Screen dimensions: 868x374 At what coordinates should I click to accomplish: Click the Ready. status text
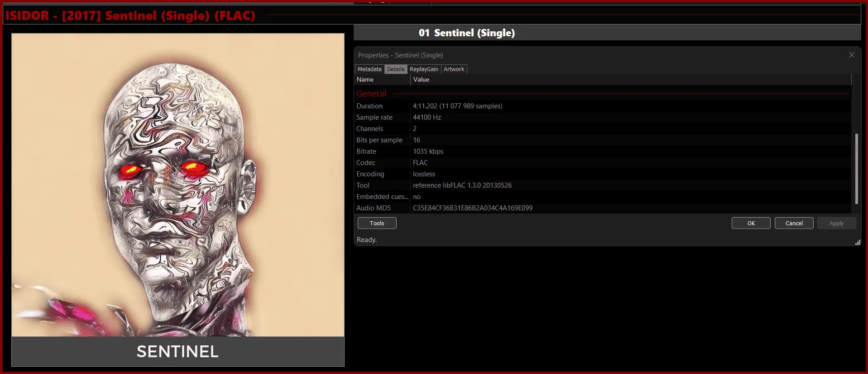[366, 239]
